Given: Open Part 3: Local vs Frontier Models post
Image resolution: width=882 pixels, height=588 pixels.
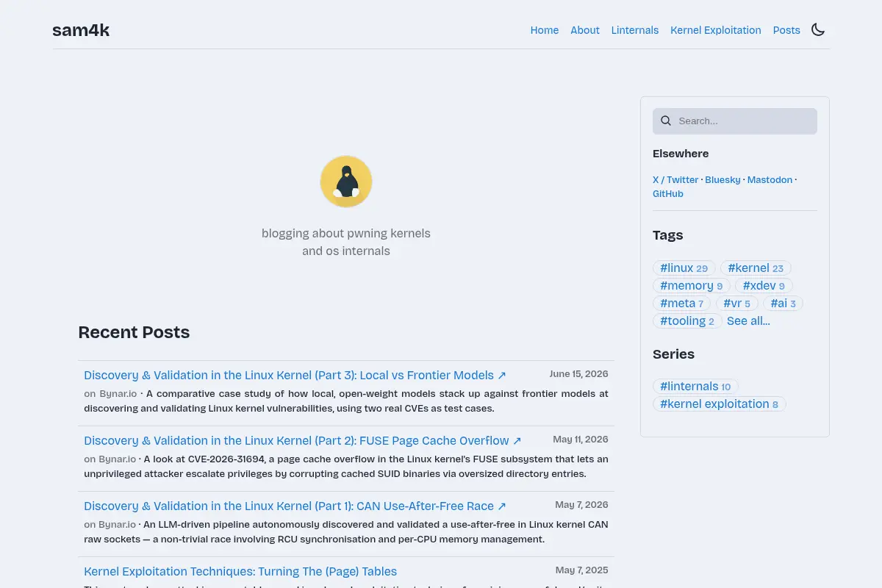Looking at the screenshot, I should click(x=295, y=375).
